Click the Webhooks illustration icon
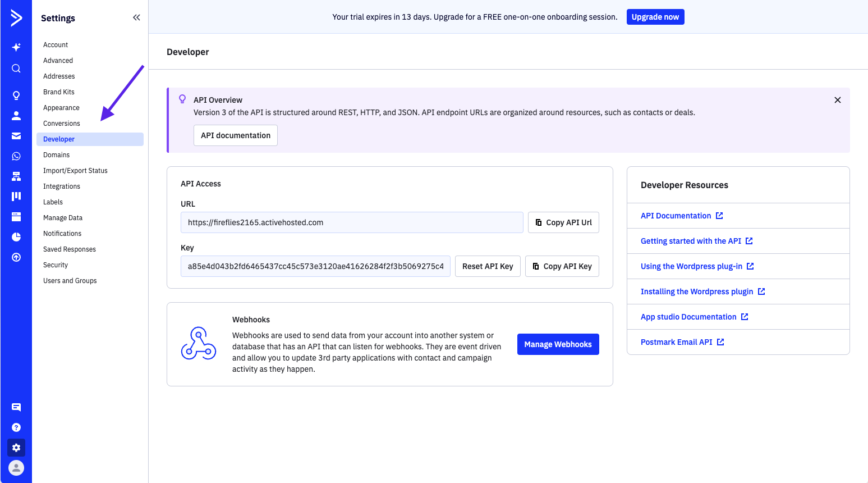 pos(199,343)
